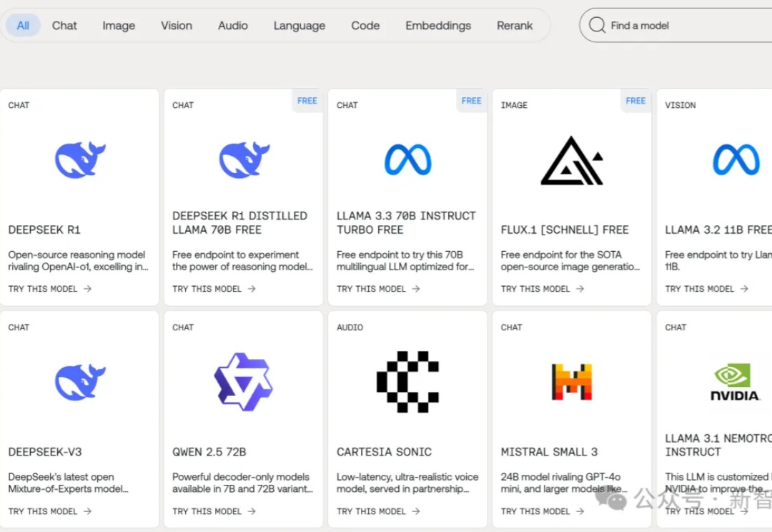Screen dimensions: 772x532
Task: Try this model link for DeepSeek R1
Action: [50, 289]
